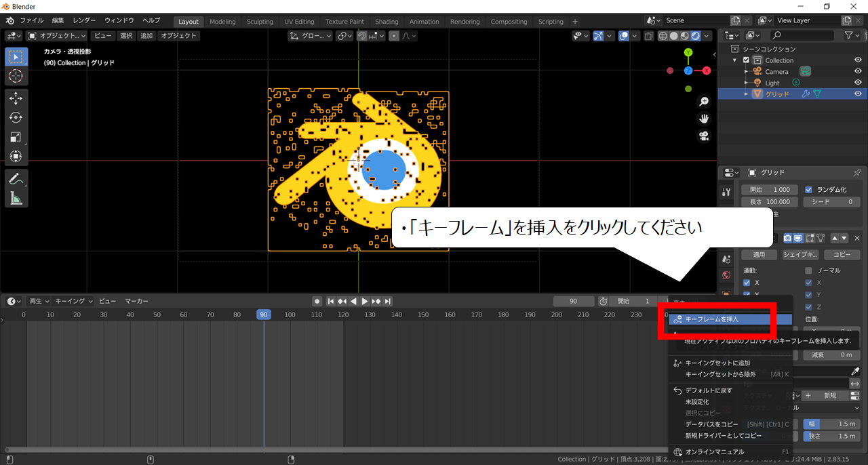Jump to the timeline end frame
The height and width of the screenshot is (465, 868).
click(387, 301)
